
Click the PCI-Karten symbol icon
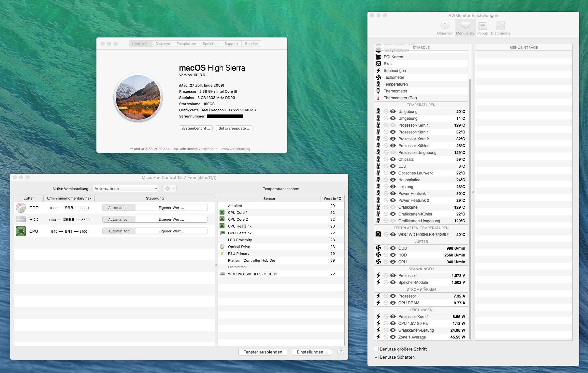pos(378,57)
